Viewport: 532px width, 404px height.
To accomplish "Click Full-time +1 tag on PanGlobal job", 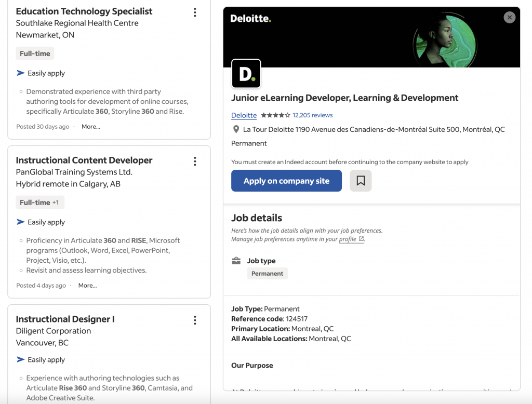I will pos(39,203).
